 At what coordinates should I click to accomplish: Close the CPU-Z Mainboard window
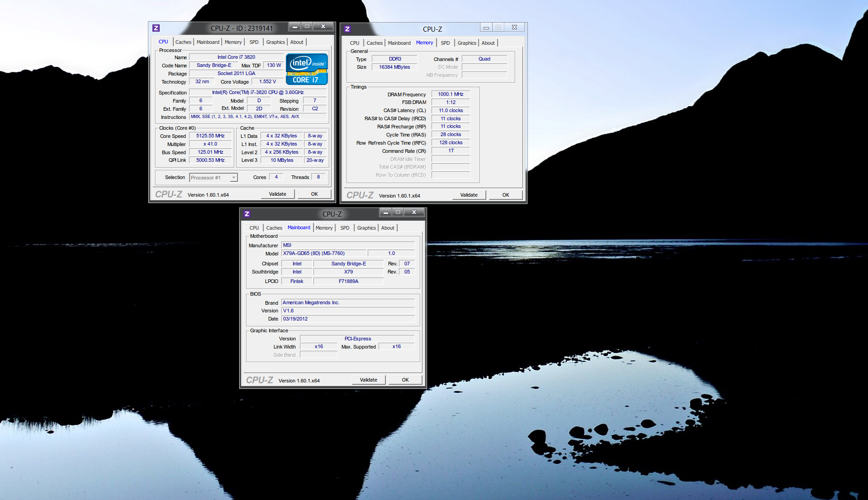[414, 212]
